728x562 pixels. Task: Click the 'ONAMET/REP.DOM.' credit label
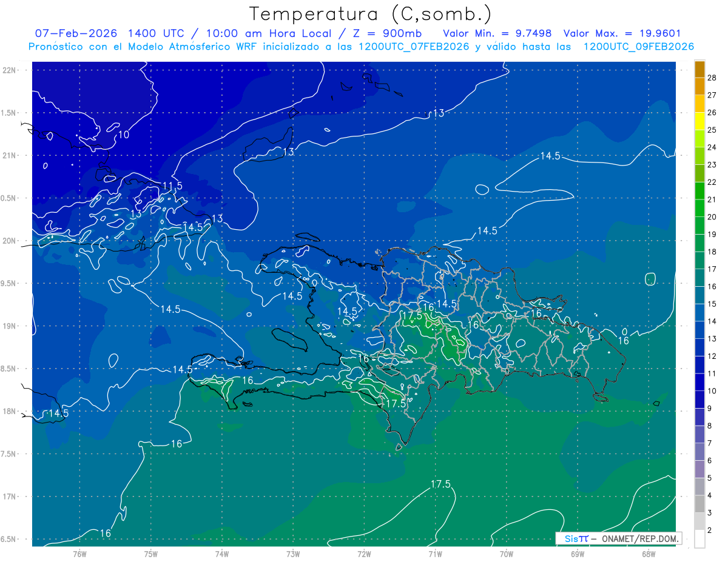(640, 538)
